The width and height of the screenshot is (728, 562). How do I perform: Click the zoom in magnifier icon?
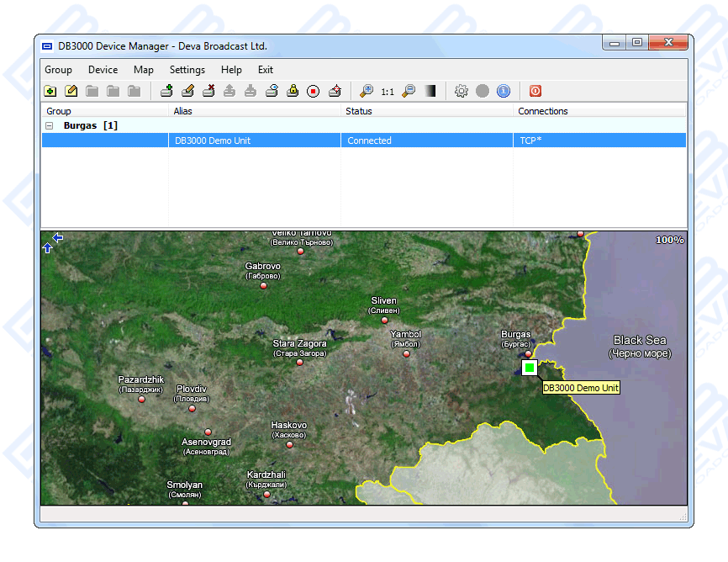(367, 91)
